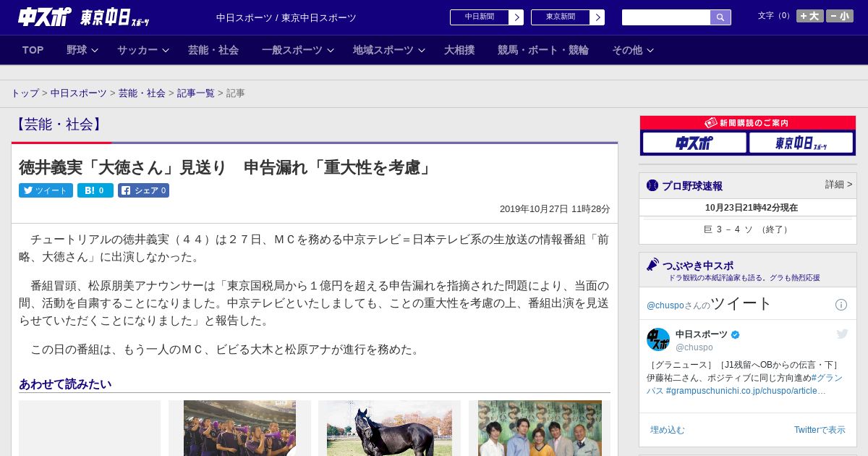This screenshot has height=456, width=868.
Task: Open the black horse thumbnail
Action: tap(389, 428)
